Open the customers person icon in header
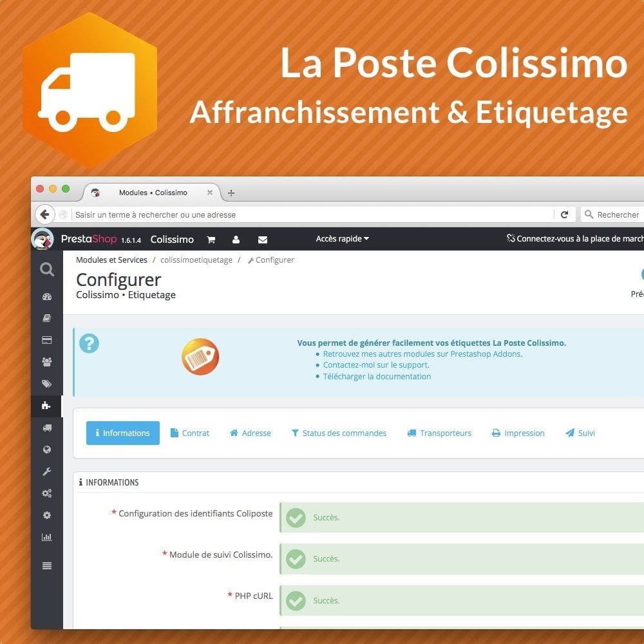Image resolution: width=644 pixels, height=644 pixels. point(236,240)
